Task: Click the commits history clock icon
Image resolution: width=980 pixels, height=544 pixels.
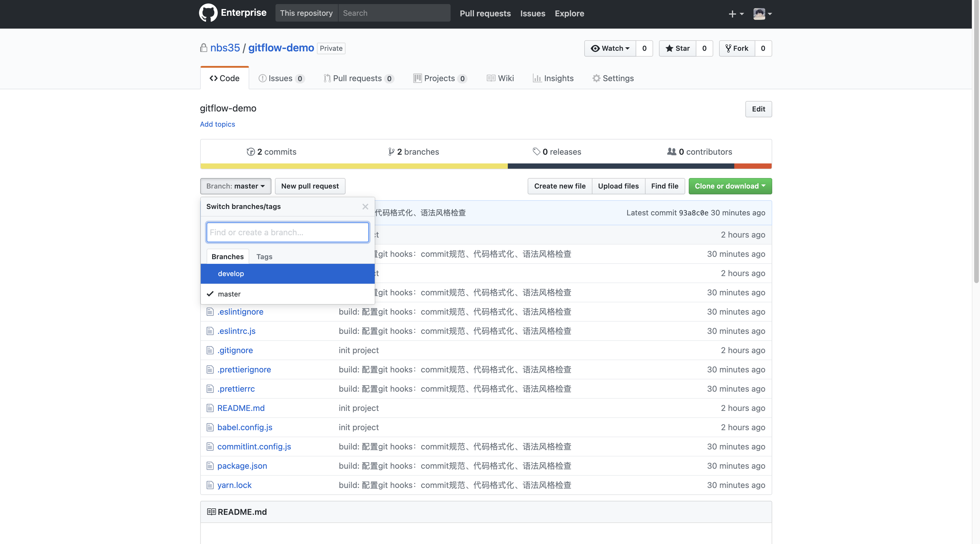Action: [x=251, y=152]
